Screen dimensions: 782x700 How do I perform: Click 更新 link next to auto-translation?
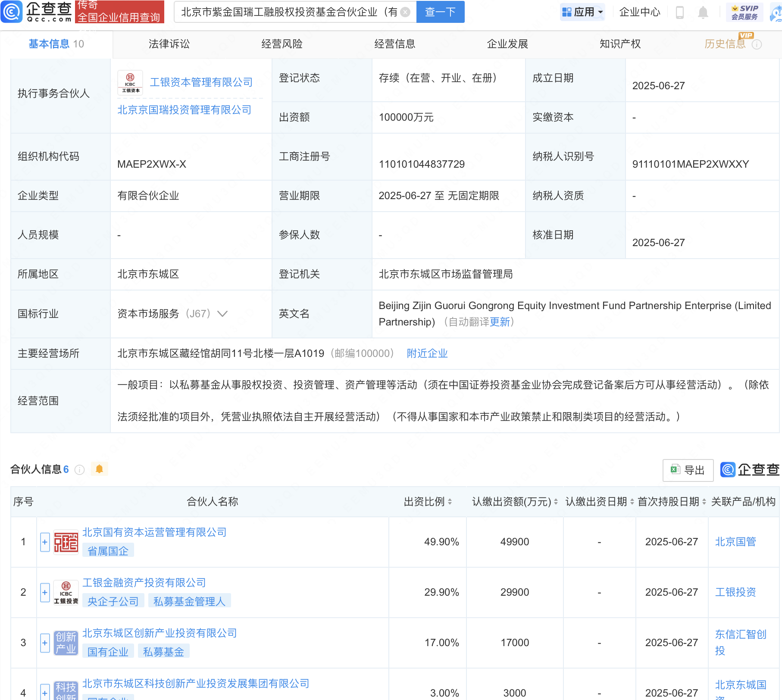[x=500, y=322]
